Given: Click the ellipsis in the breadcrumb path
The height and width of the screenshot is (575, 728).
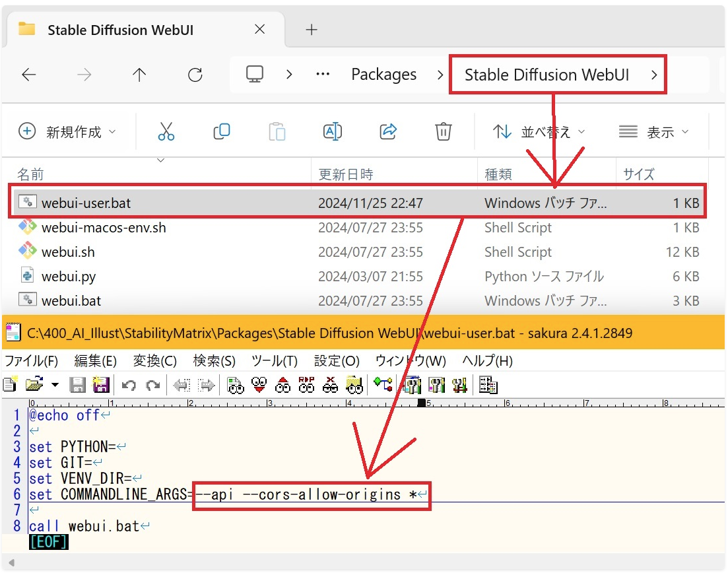Looking at the screenshot, I should tap(323, 74).
